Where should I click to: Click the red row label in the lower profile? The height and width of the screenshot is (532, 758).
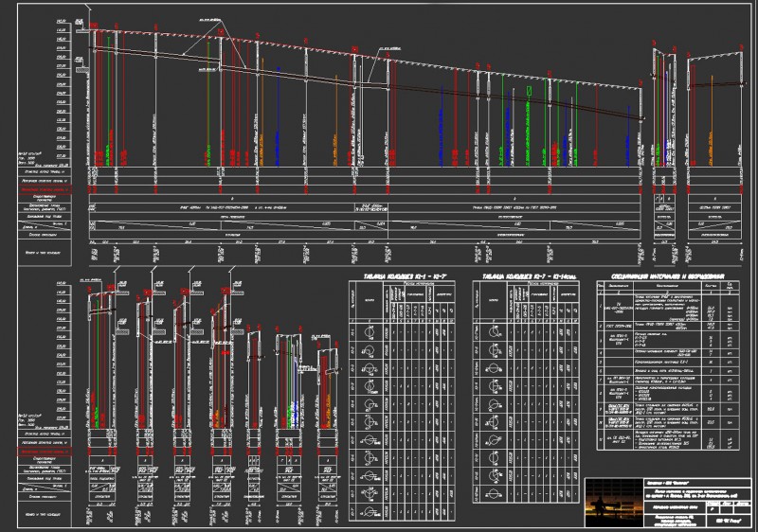(45, 452)
